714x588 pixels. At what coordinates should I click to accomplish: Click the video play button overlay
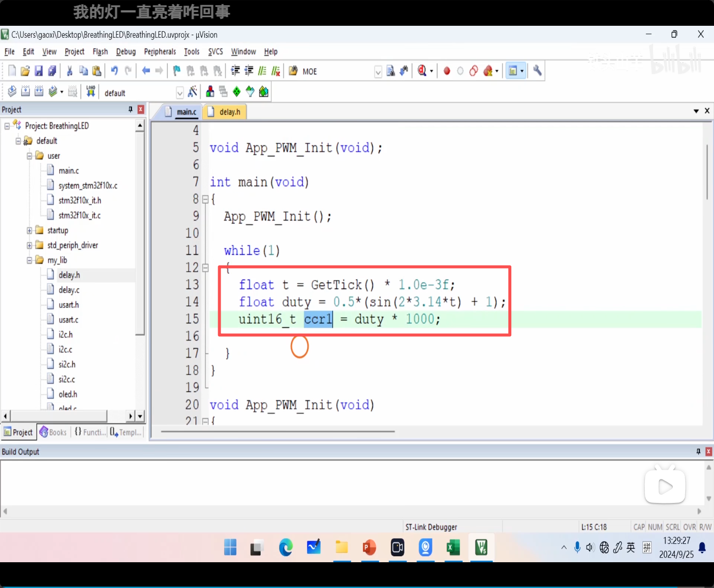click(665, 486)
